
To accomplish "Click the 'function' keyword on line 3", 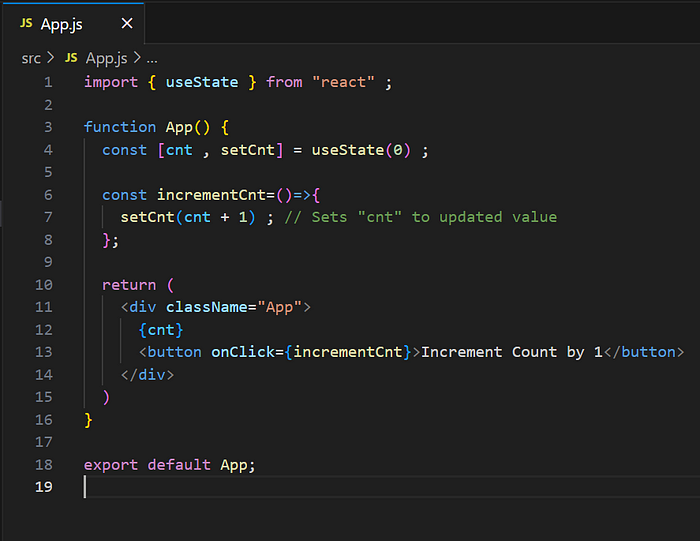I will [x=120, y=127].
